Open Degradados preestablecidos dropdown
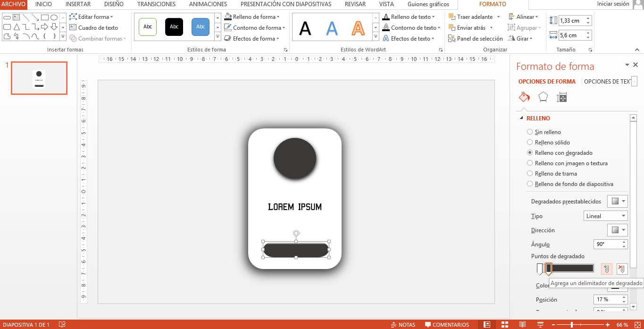 coord(618,201)
